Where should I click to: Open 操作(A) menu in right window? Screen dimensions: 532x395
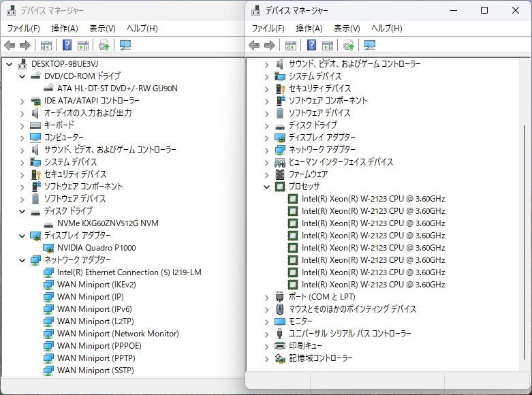click(x=309, y=28)
